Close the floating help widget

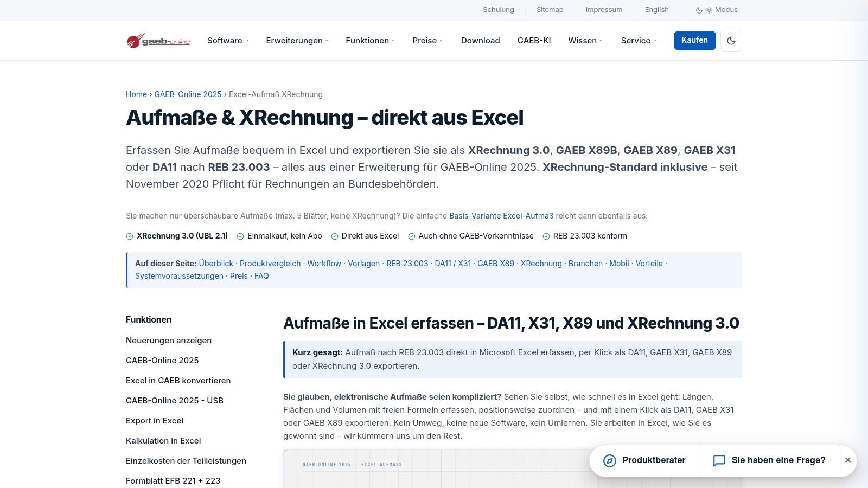point(848,460)
